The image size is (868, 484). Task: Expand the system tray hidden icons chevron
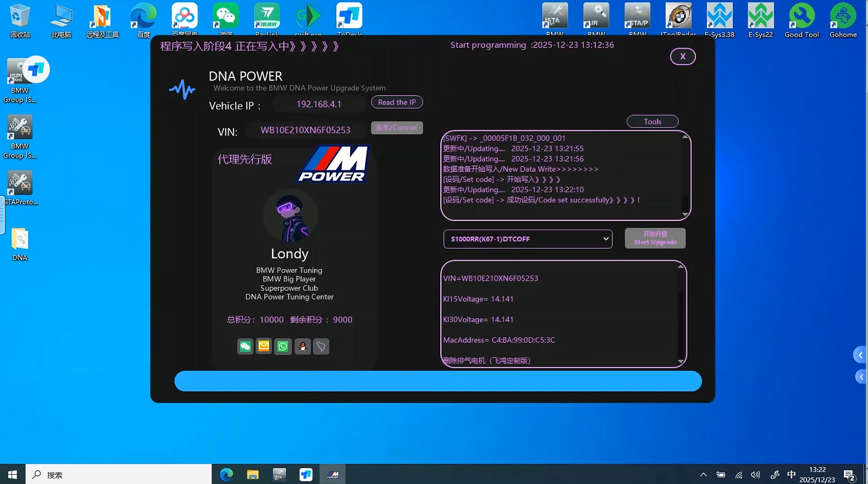703,475
